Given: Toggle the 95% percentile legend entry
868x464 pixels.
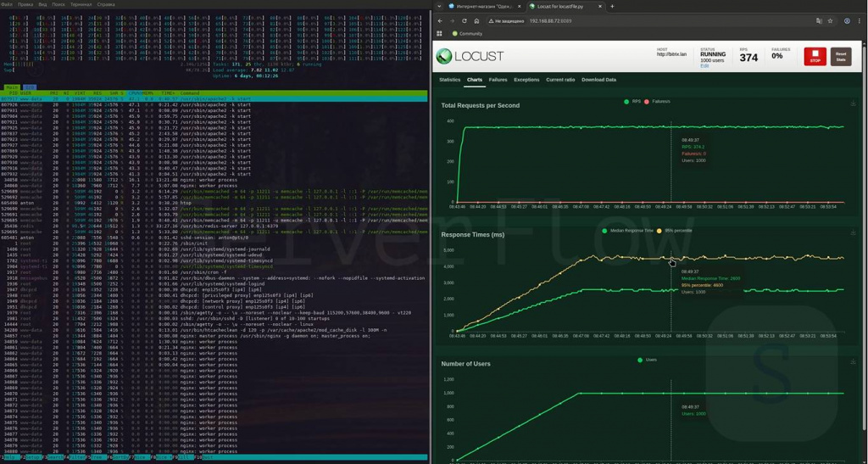Looking at the screenshot, I should (674, 231).
